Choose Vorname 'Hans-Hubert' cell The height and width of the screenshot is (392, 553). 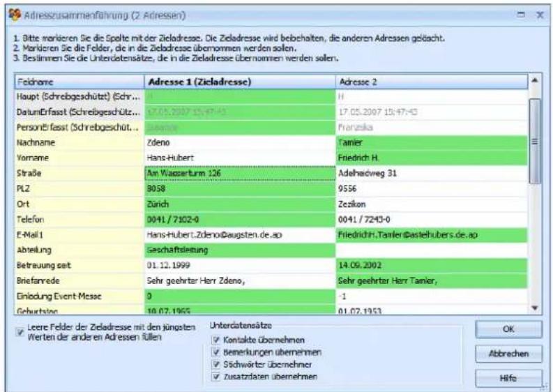coord(240,158)
